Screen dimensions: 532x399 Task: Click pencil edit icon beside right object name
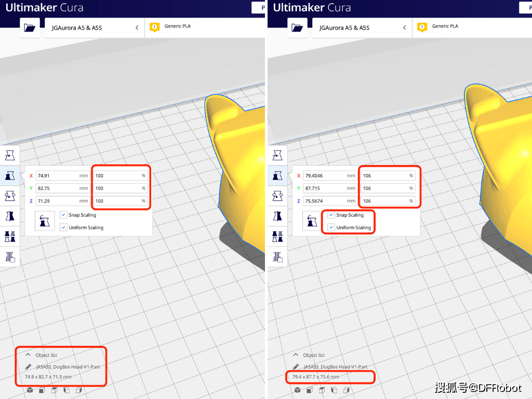click(x=296, y=367)
